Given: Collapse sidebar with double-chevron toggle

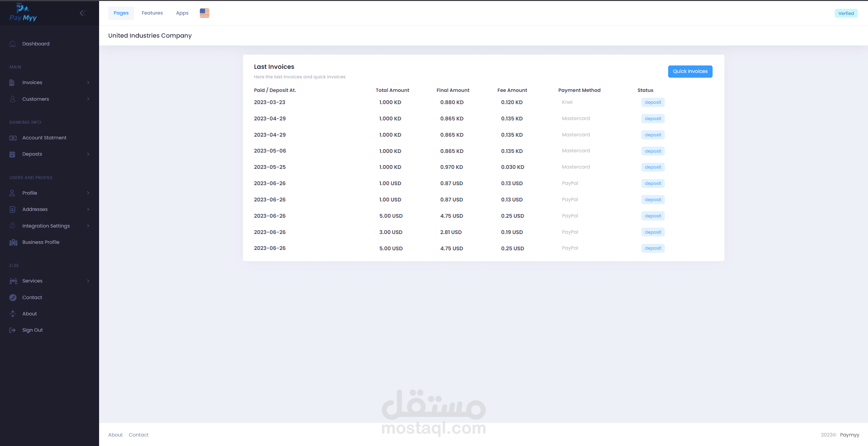Looking at the screenshot, I should [82, 13].
